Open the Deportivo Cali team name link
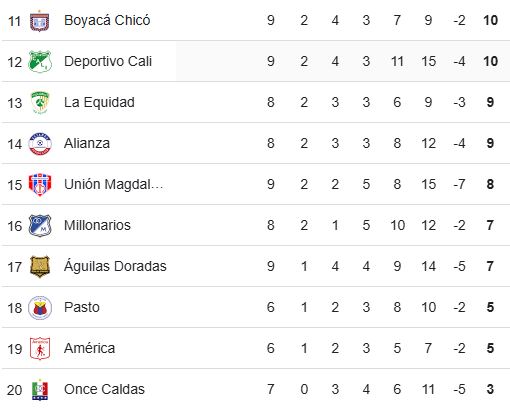 coord(108,61)
